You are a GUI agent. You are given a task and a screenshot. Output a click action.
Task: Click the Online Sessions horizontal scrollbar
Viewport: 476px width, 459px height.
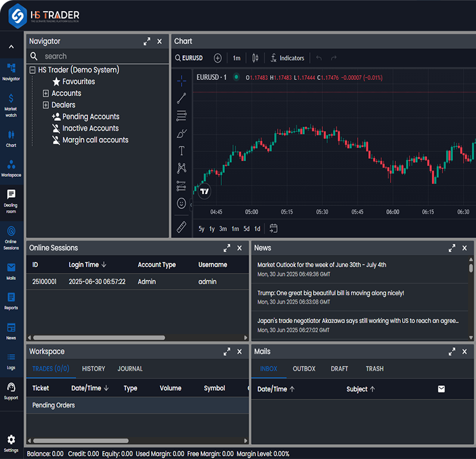point(99,338)
